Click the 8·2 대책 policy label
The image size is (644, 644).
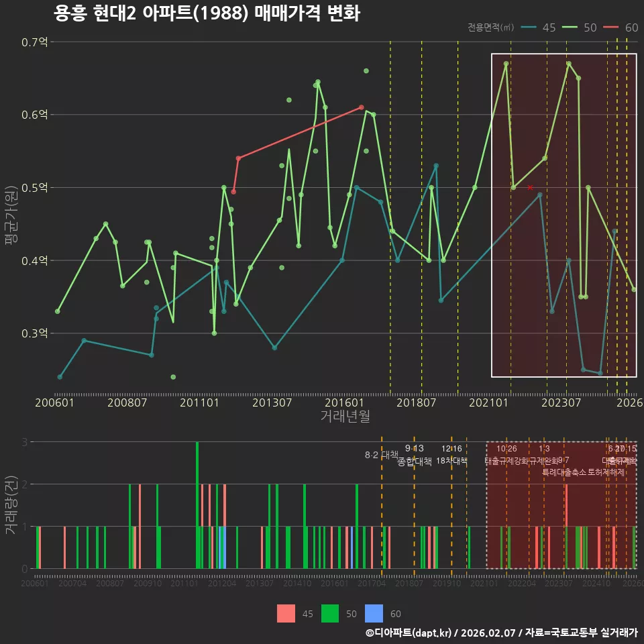[382, 455]
